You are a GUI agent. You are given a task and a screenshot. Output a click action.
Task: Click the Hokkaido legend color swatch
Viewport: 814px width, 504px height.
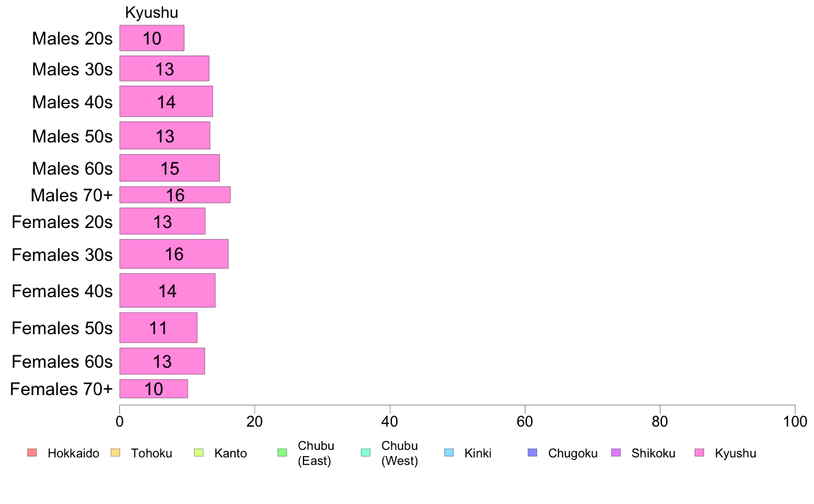(x=32, y=453)
